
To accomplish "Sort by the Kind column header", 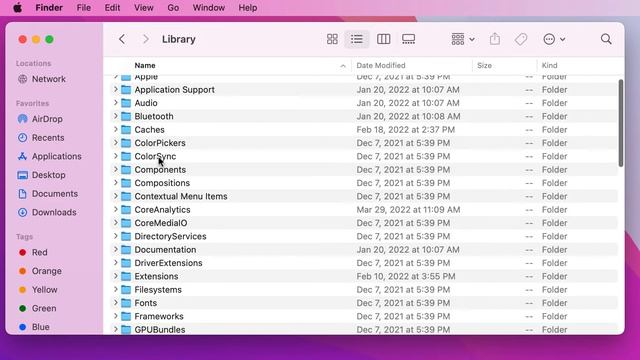I will 549,65.
